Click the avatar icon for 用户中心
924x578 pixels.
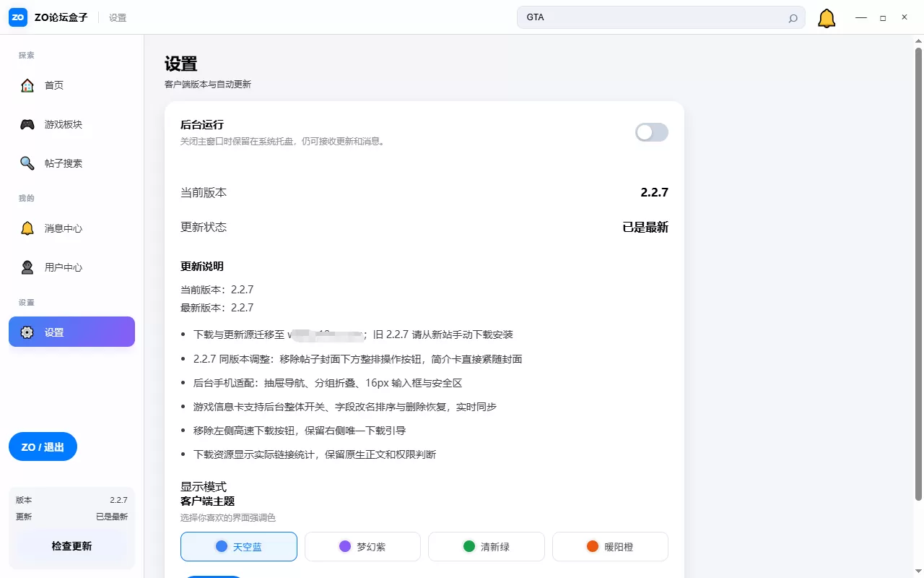[x=27, y=267]
